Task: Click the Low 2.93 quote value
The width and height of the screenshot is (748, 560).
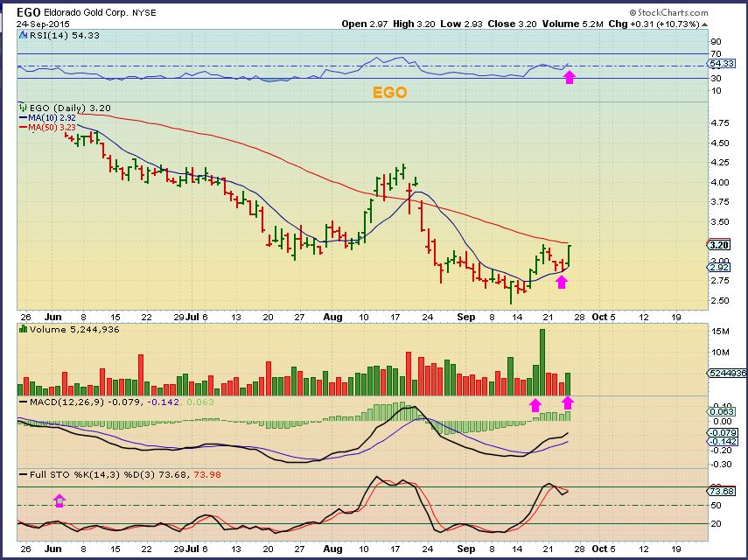Action: [461, 24]
